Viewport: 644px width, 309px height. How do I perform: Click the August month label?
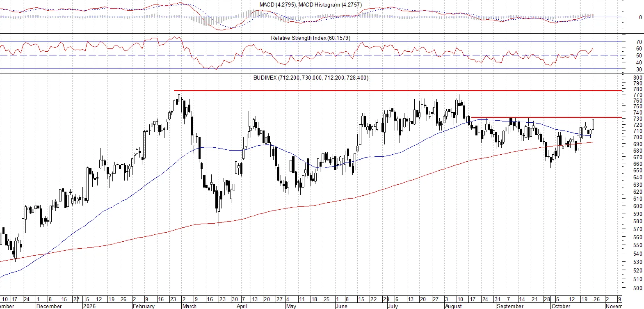[x=453, y=306]
